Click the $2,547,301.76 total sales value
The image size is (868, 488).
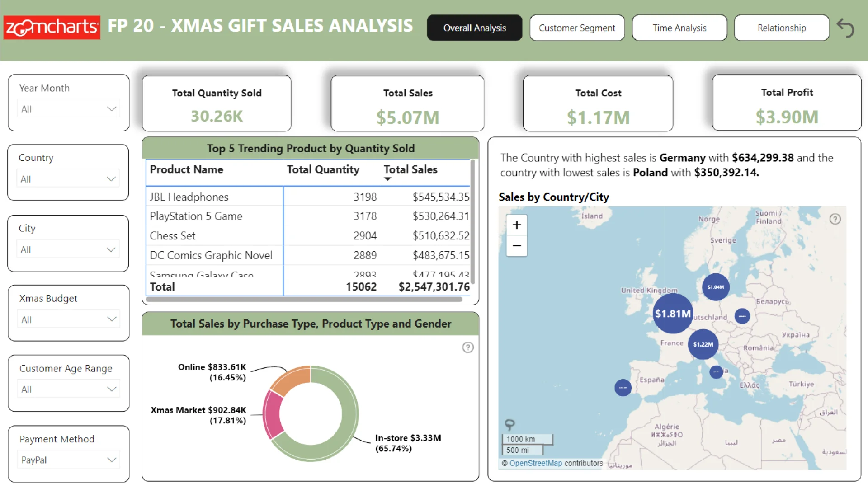pos(434,287)
